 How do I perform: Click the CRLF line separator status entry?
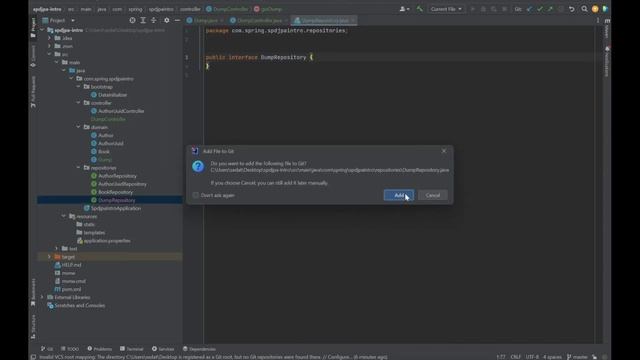pyautogui.click(x=515, y=357)
